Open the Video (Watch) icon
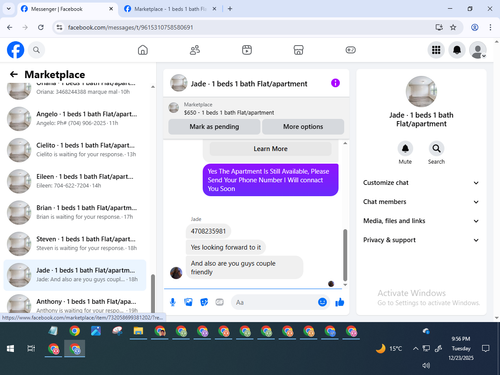 tap(247, 50)
